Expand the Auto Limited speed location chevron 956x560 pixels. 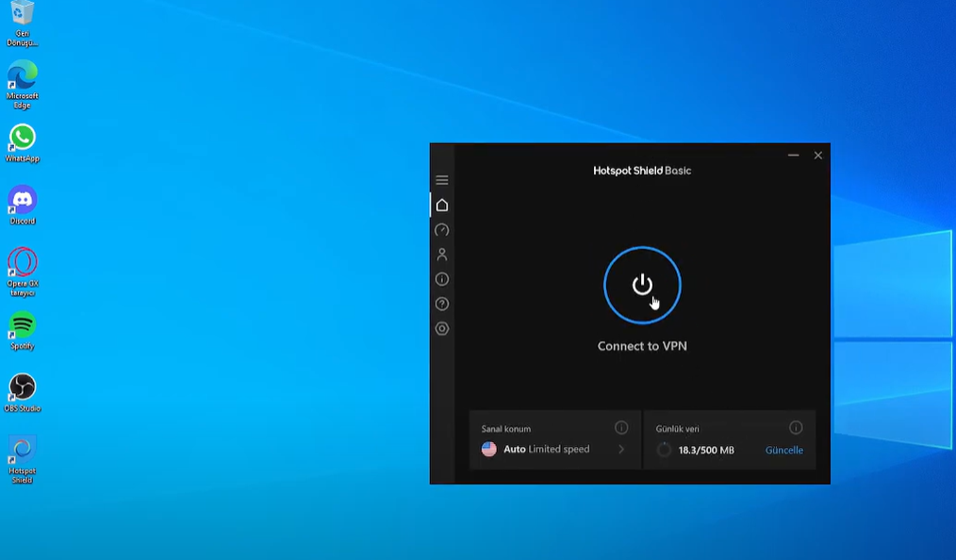click(621, 450)
